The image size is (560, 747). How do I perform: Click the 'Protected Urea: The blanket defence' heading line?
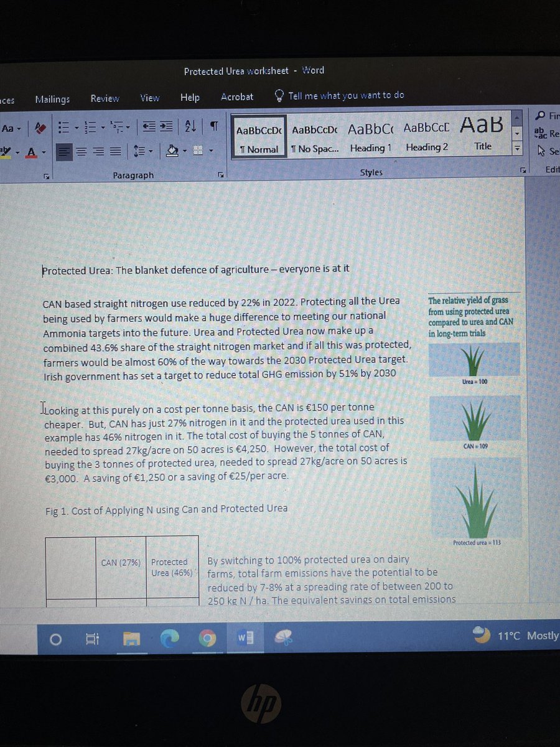pos(195,270)
